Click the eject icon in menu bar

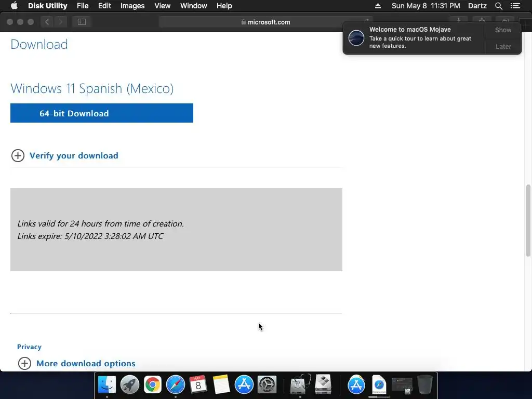pyautogui.click(x=378, y=6)
